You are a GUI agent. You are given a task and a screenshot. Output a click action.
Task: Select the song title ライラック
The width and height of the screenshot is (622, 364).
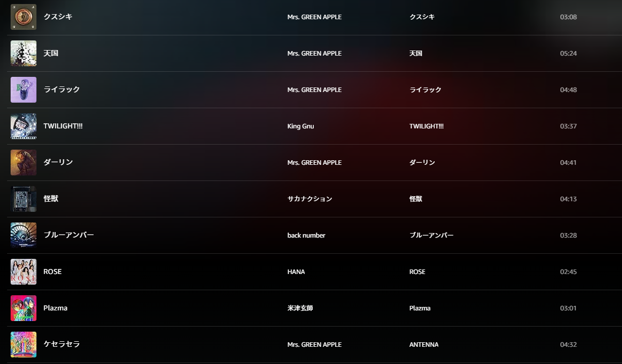point(62,89)
